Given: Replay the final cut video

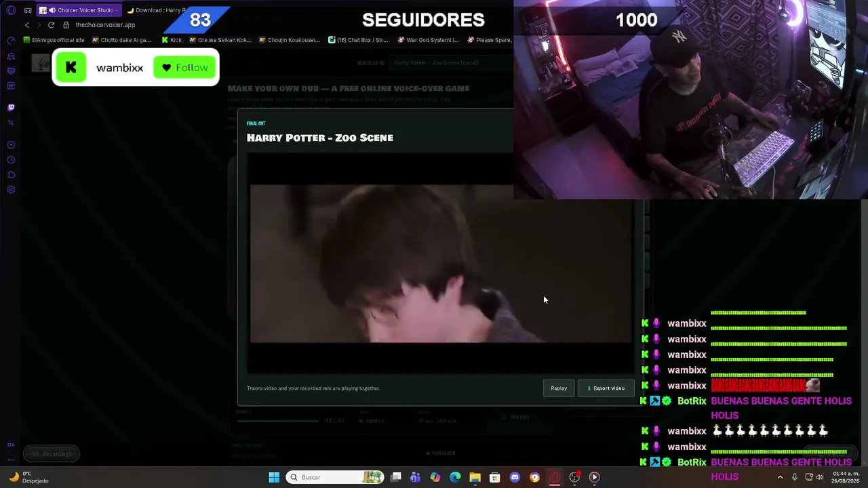Looking at the screenshot, I should tap(559, 388).
